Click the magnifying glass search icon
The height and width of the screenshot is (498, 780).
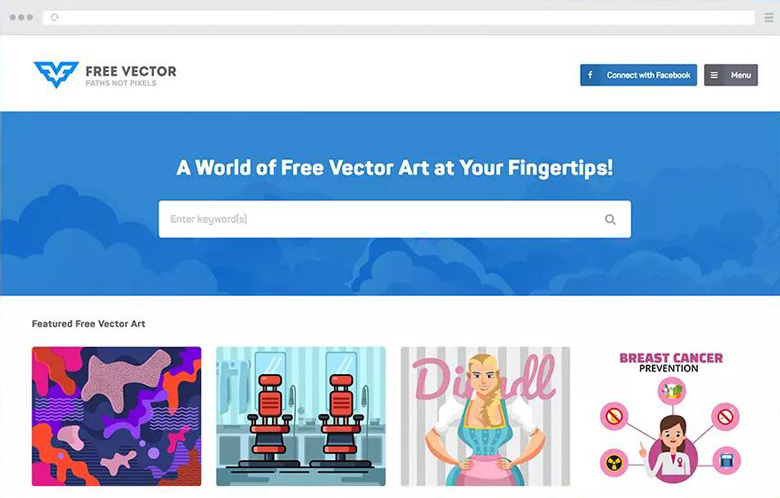[x=610, y=219]
